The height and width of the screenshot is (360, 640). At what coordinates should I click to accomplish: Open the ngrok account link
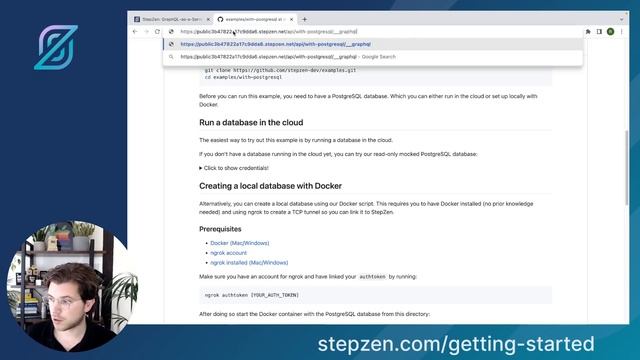[228, 253]
